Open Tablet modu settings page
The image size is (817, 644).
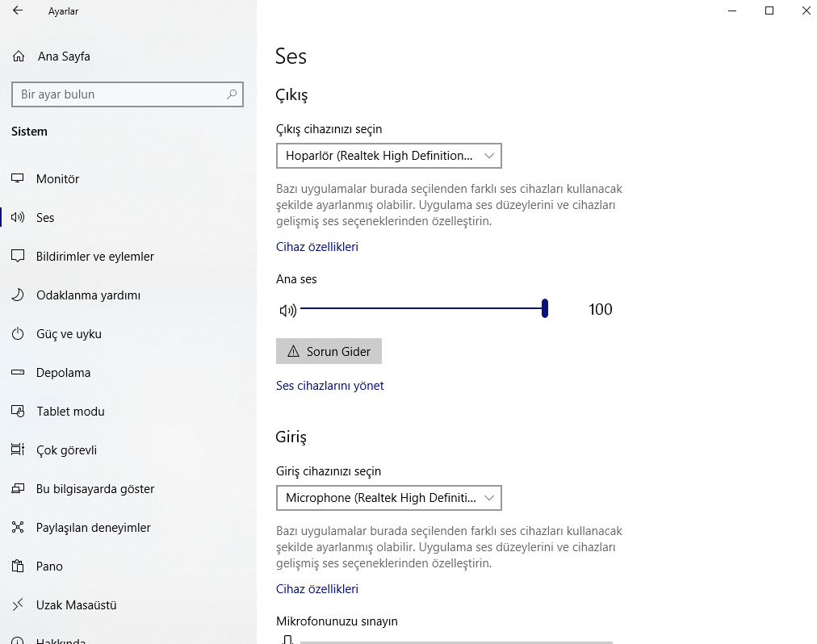70,412
